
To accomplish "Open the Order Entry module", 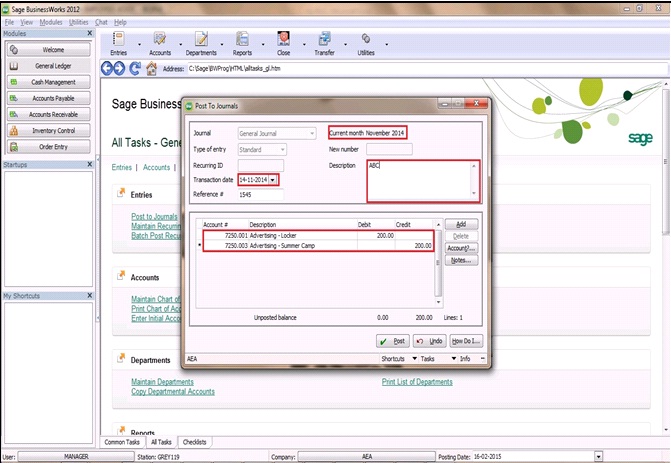I will click(48, 147).
